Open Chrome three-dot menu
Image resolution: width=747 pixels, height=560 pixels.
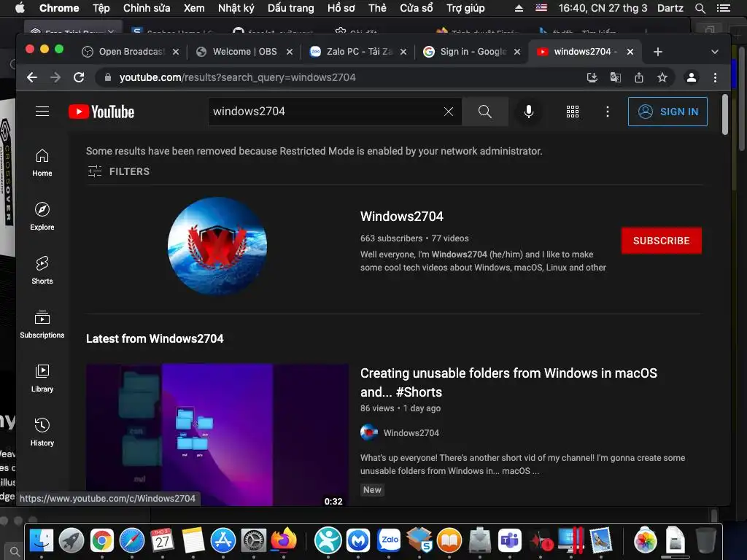[715, 77]
